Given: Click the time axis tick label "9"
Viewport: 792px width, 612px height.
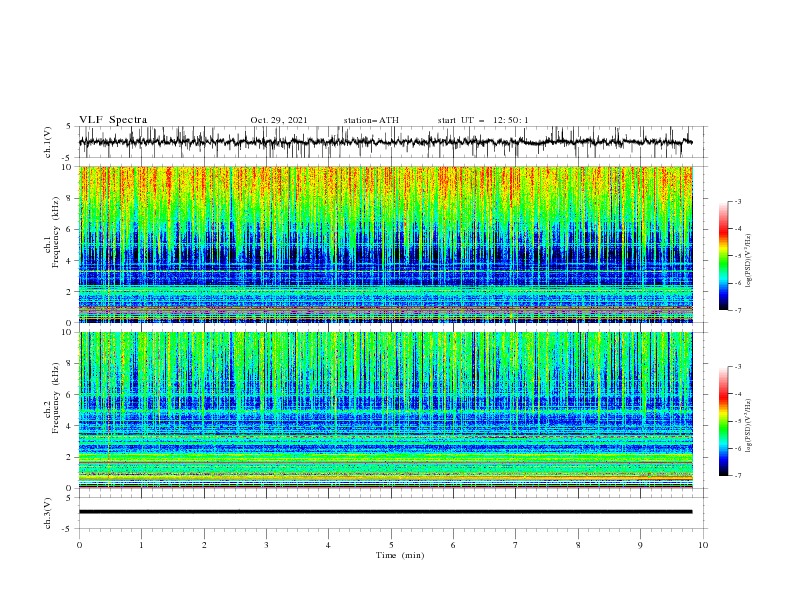Looking at the screenshot, I should click(640, 545).
